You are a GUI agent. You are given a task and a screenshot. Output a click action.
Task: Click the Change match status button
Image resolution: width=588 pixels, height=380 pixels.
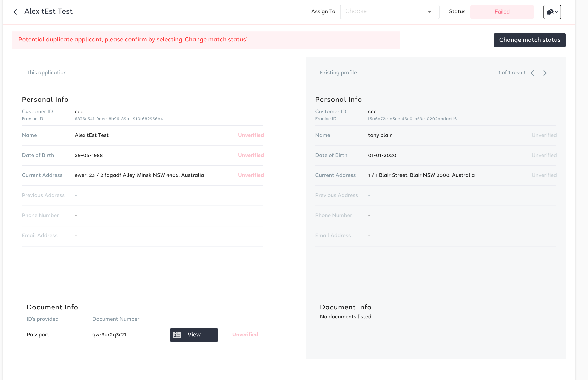[530, 40]
